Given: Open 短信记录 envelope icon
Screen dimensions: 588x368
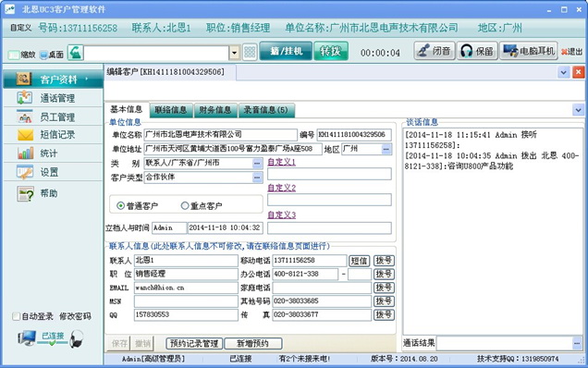Looking at the screenshot, I should point(25,135).
